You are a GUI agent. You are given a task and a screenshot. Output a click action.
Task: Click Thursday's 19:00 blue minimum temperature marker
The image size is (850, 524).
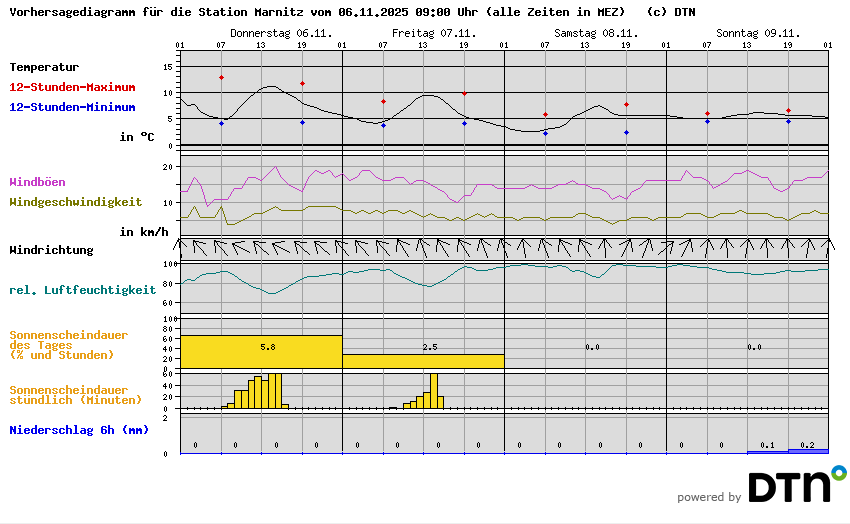coord(302,122)
